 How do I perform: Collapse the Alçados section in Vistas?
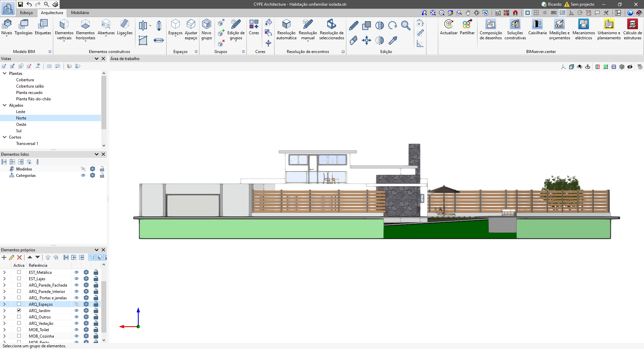4,105
